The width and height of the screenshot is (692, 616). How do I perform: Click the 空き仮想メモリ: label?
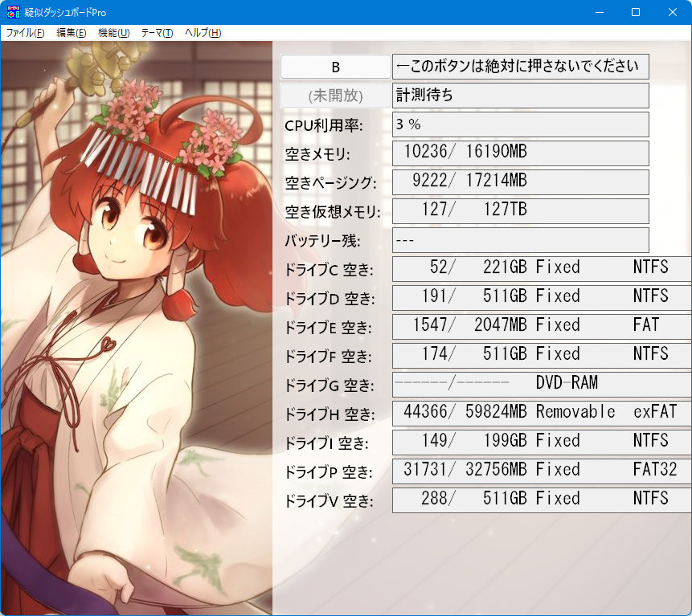point(332,212)
